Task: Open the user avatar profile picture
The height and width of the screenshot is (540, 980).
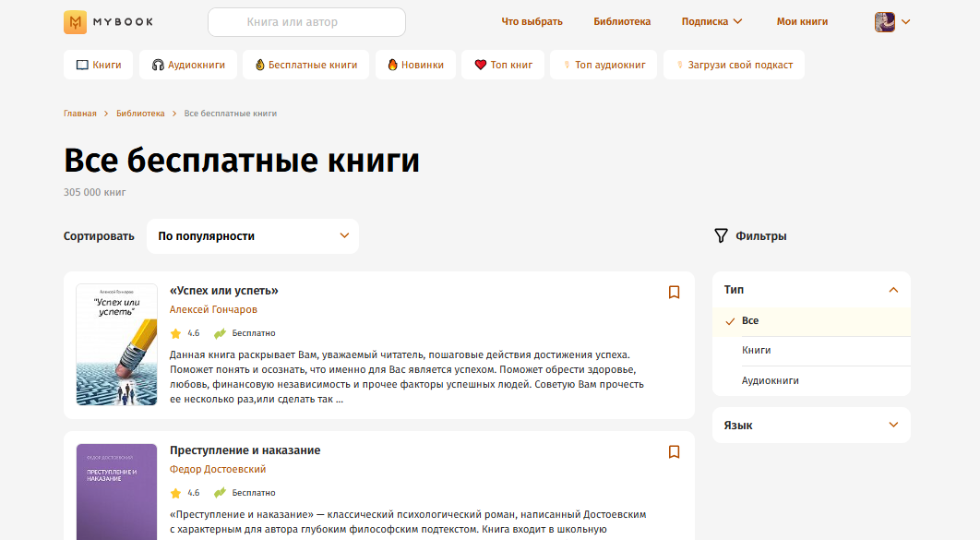Action: click(x=884, y=22)
